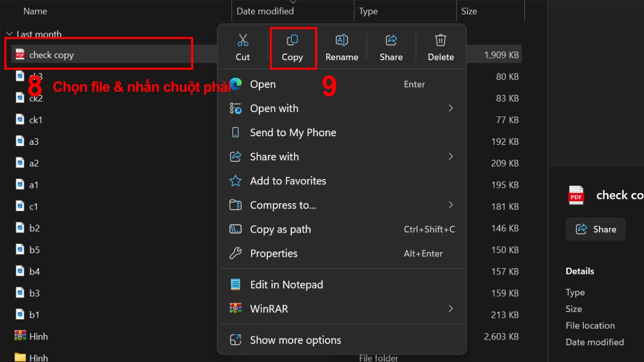Click the Delete trash icon
The image size is (644, 362).
(x=441, y=40)
